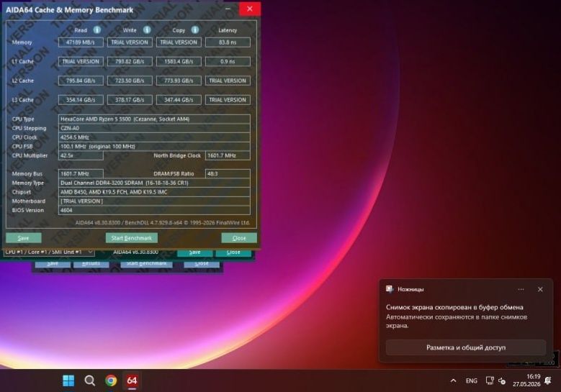Select L3 Cache Copy 347.44 GB/s

[179, 100]
